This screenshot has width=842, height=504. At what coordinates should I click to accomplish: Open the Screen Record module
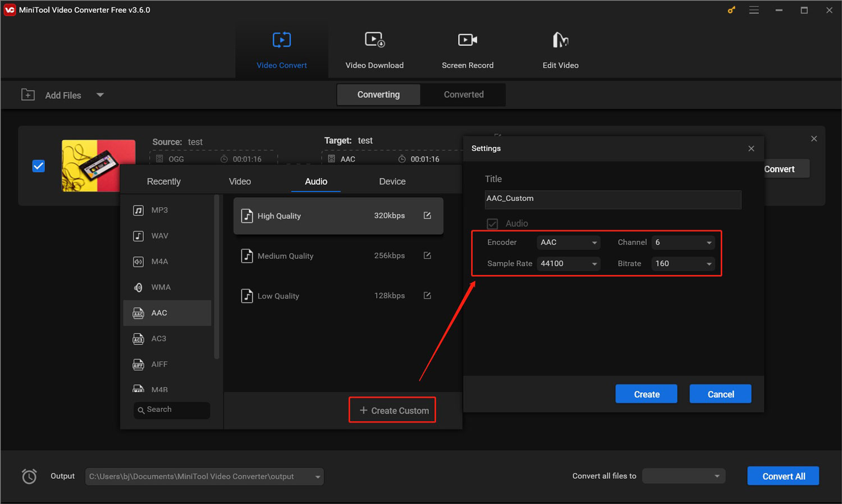pos(468,51)
